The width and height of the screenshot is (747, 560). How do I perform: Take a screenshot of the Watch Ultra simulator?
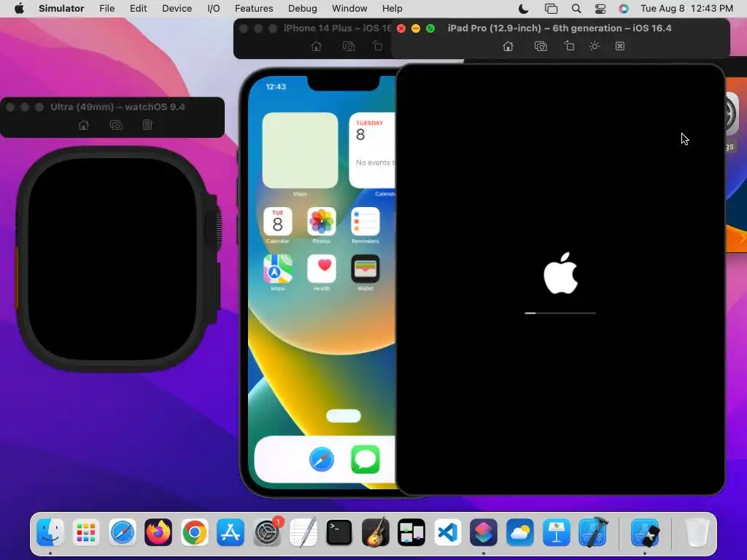(116, 125)
